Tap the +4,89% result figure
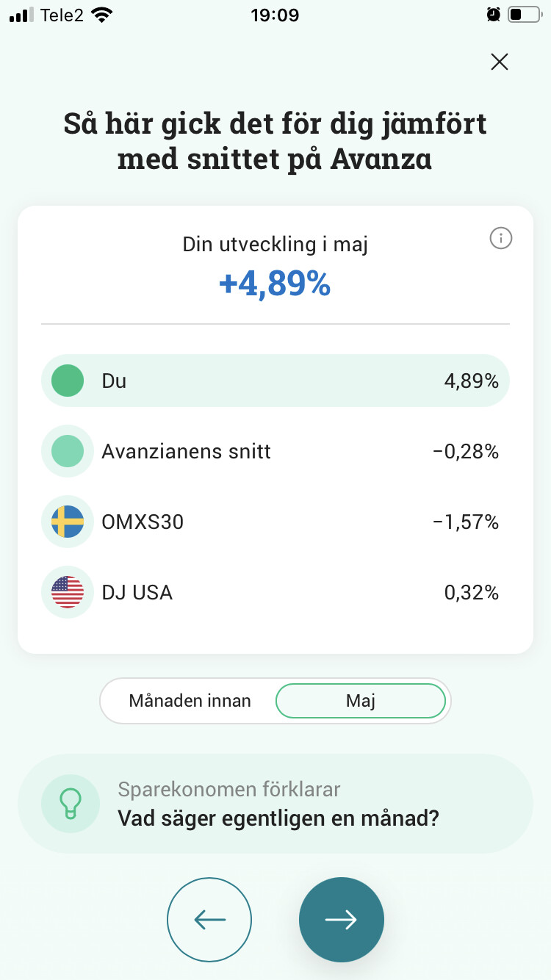The width and height of the screenshot is (551, 980). click(x=275, y=284)
